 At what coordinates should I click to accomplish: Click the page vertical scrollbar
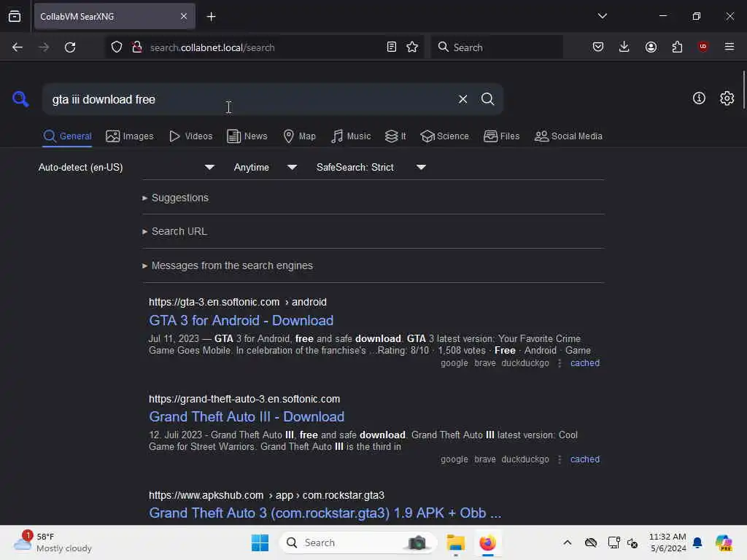743,90
